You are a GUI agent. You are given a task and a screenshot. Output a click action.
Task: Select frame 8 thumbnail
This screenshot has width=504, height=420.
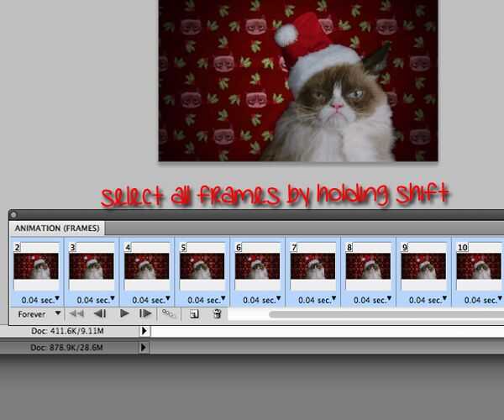(368, 266)
